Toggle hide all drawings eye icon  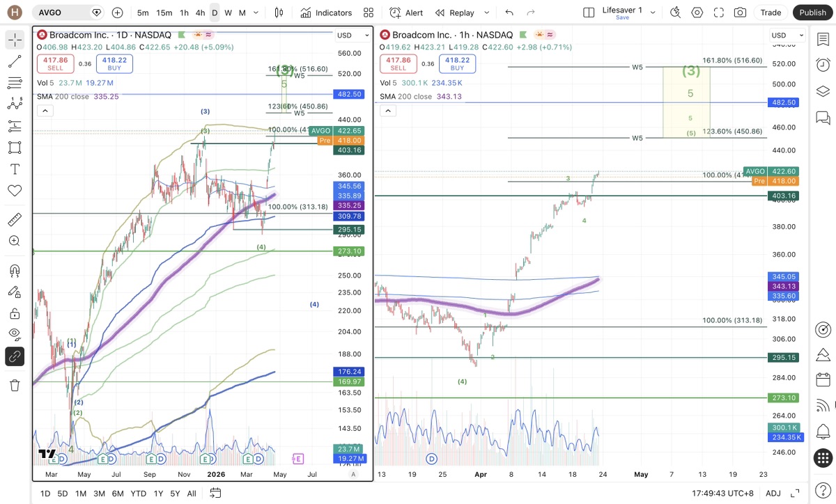15,335
